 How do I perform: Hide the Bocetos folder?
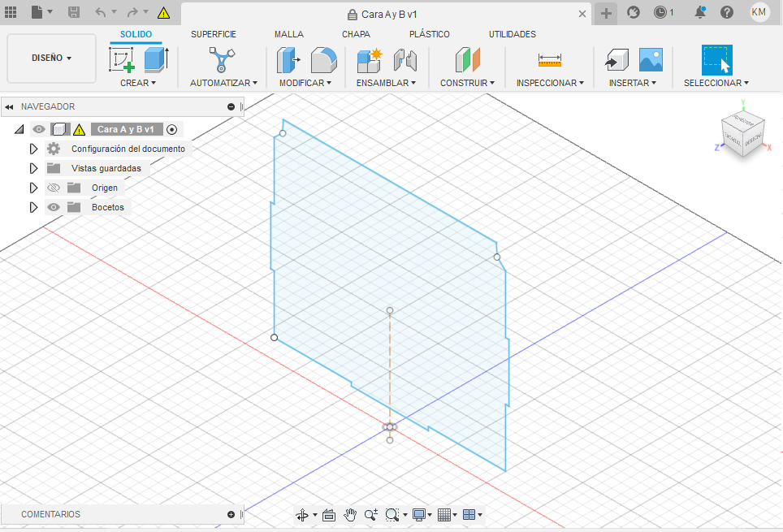[x=53, y=207]
